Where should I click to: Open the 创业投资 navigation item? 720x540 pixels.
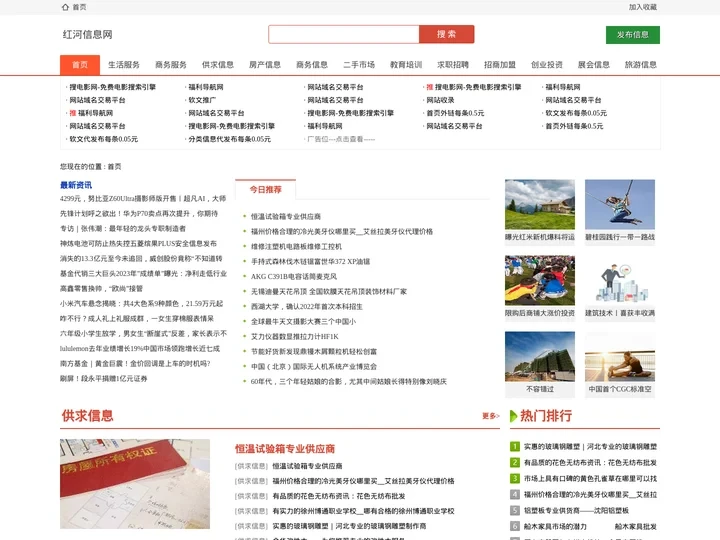pyautogui.click(x=547, y=65)
